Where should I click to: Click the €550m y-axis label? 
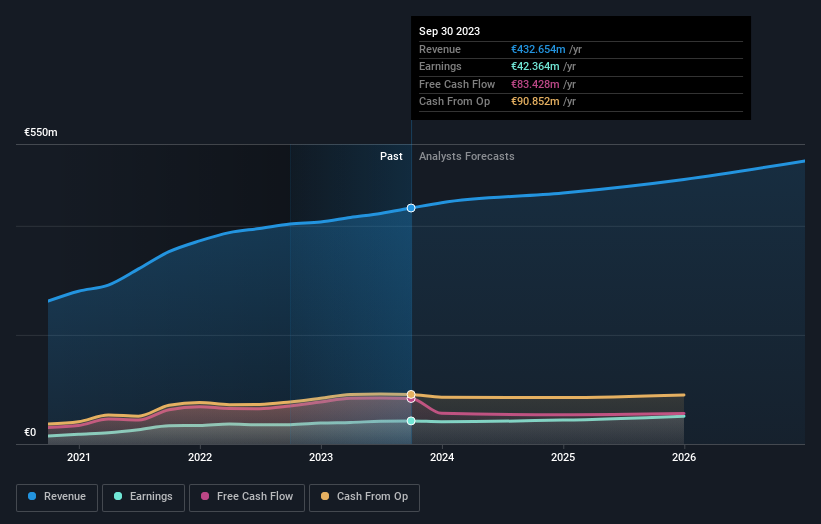click(41, 132)
